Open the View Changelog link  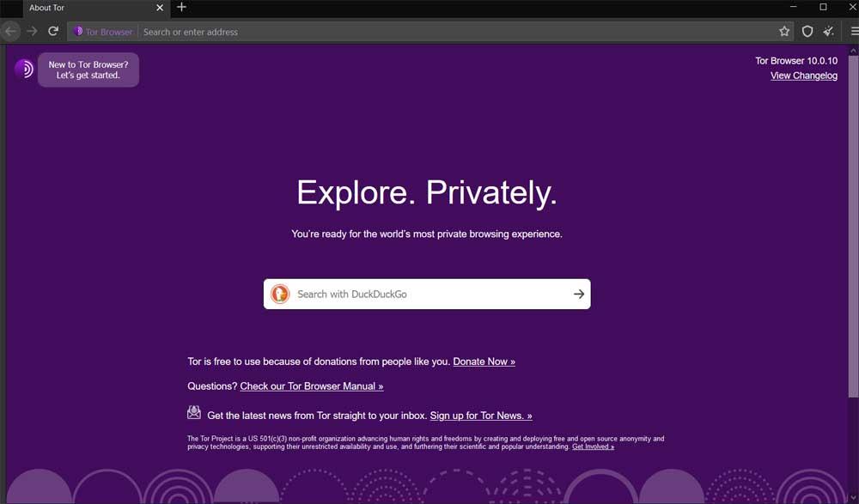click(804, 76)
